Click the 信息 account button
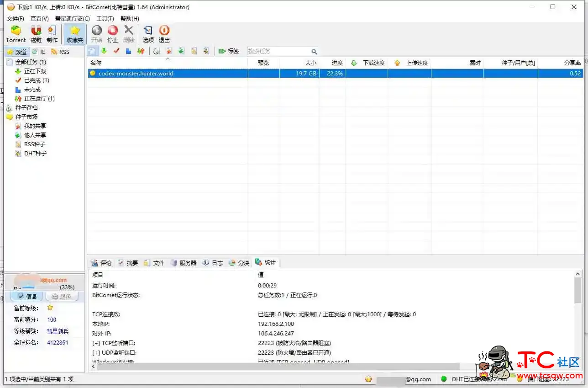This screenshot has height=388, width=588. pyautogui.click(x=26, y=296)
